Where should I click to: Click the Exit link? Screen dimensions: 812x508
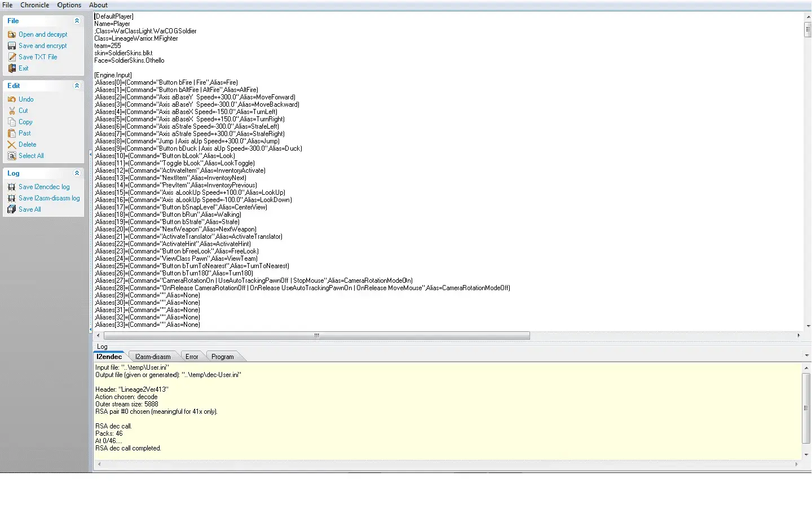[x=24, y=68]
